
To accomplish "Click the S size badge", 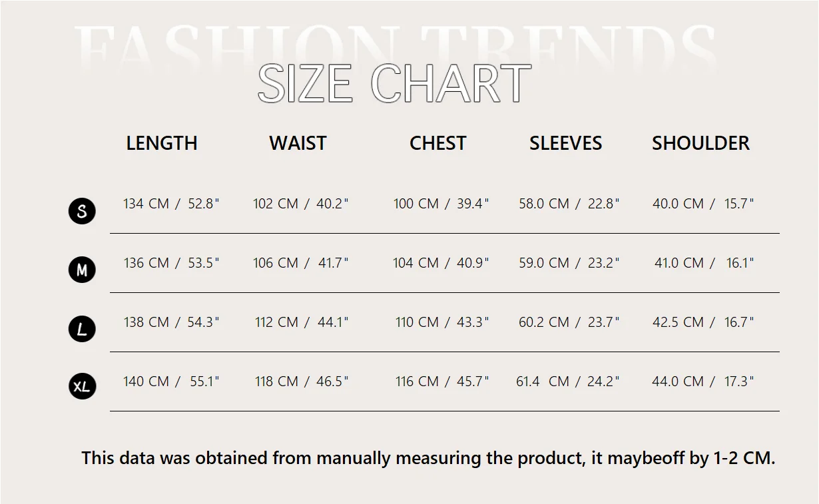I will coord(82,211).
